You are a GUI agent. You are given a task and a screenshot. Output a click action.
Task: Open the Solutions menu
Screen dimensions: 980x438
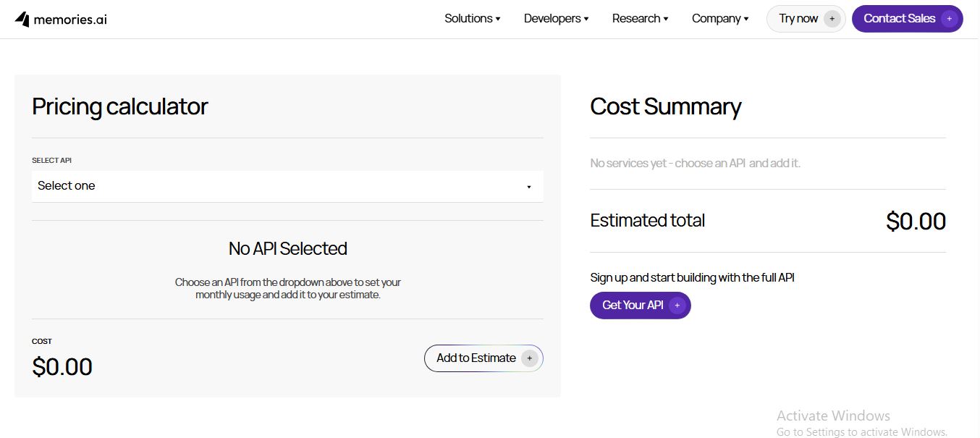tap(473, 19)
